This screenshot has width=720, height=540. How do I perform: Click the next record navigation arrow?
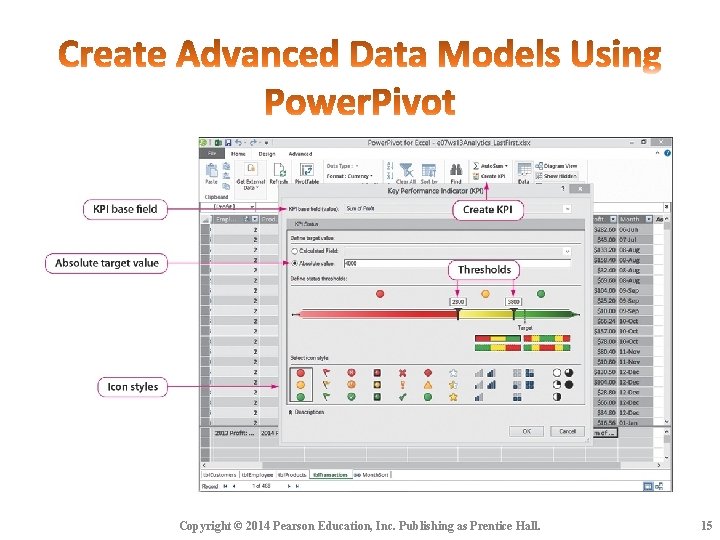[x=289, y=486]
